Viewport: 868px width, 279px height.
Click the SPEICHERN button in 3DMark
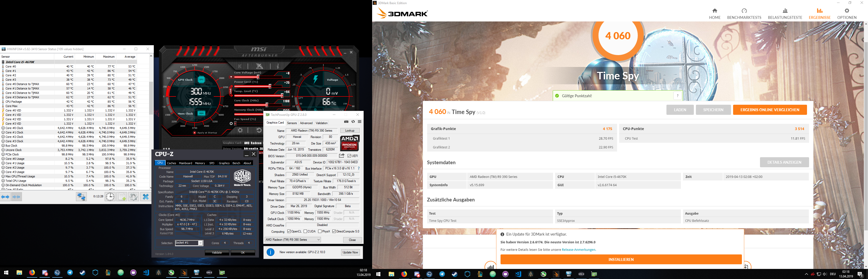[x=713, y=110]
